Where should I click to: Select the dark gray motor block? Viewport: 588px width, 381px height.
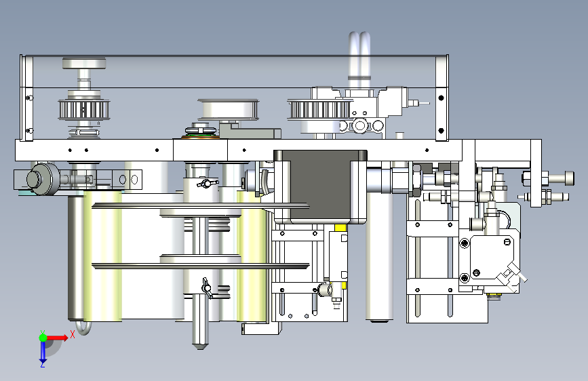(320, 186)
